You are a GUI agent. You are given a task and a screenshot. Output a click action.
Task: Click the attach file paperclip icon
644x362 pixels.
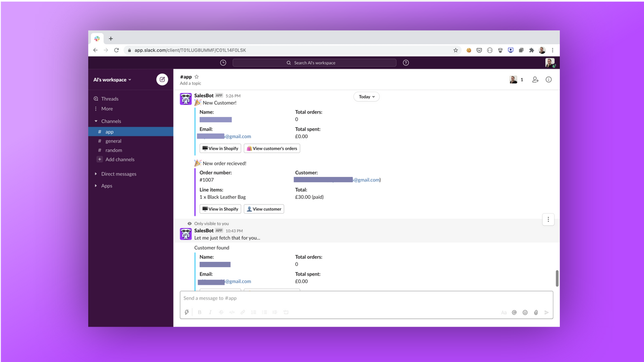(x=535, y=312)
